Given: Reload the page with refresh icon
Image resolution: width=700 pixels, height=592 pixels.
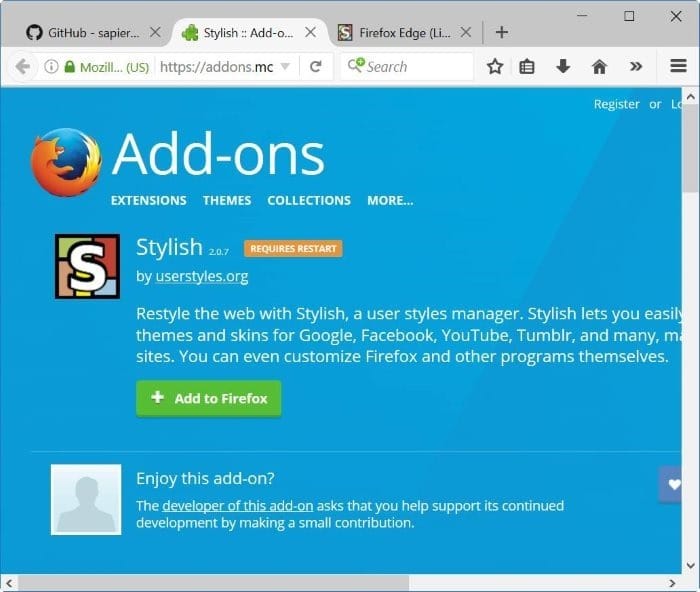Looking at the screenshot, I should pos(316,67).
